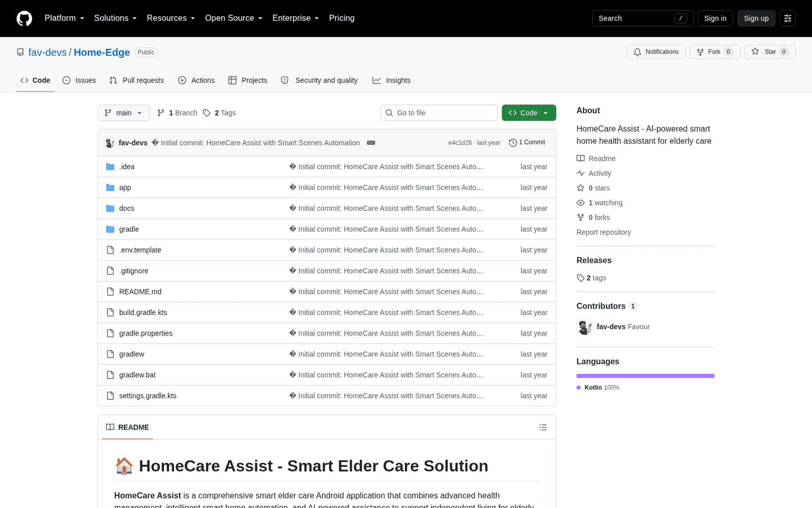
Task: Open the commit details ellipsis
Action: point(371,143)
